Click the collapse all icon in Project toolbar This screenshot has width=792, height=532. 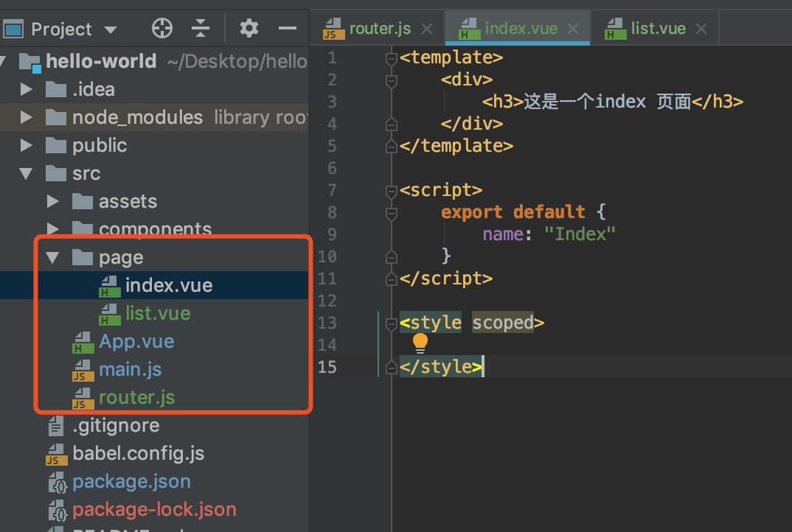click(x=201, y=28)
